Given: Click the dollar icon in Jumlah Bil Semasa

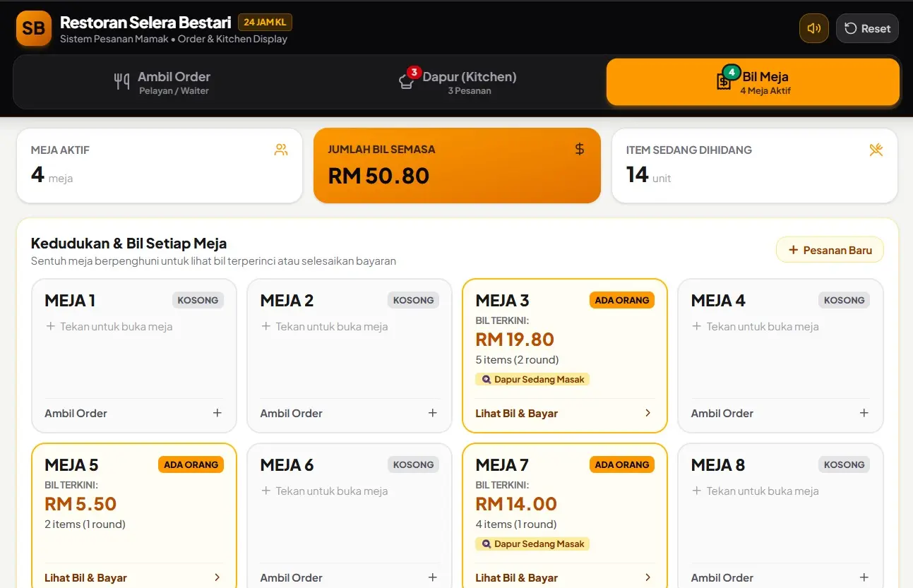Looking at the screenshot, I should tap(580, 149).
